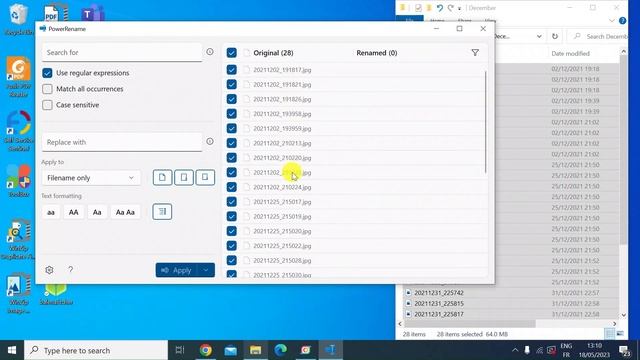Set title case Aa text formatting
This screenshot has height=360, width=640.
97,212
